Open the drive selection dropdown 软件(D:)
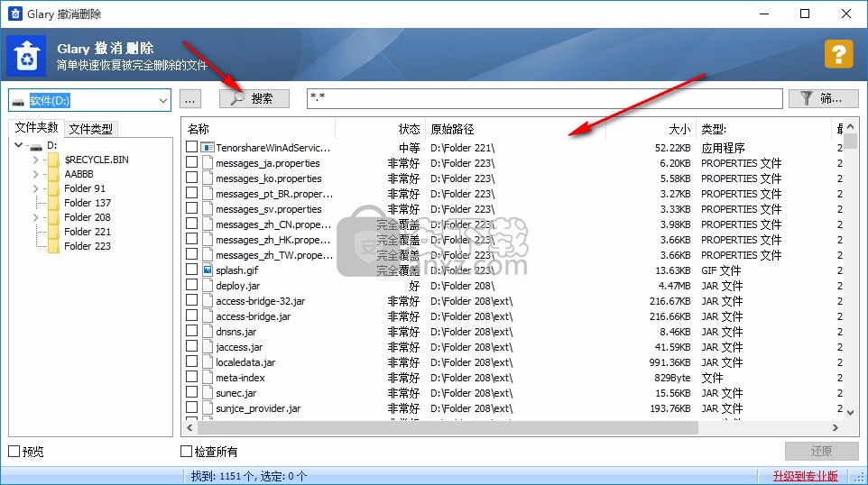 point(89,101)
